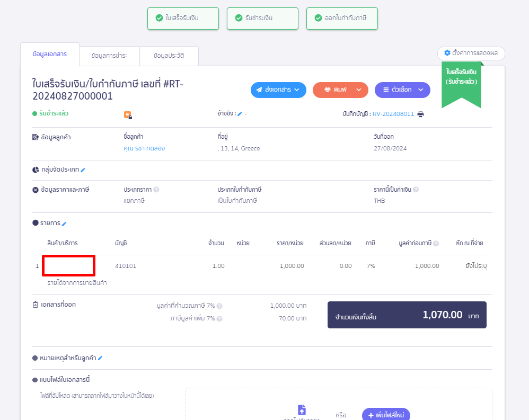Switch to the ข้อมูลการชำระ tab
529x420 pixels.
[x=109, y=56]
